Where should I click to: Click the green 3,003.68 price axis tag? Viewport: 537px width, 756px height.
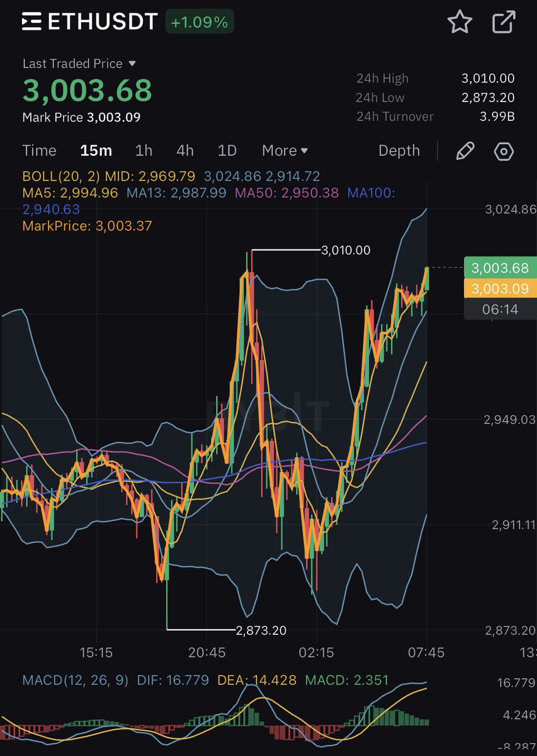500,268
